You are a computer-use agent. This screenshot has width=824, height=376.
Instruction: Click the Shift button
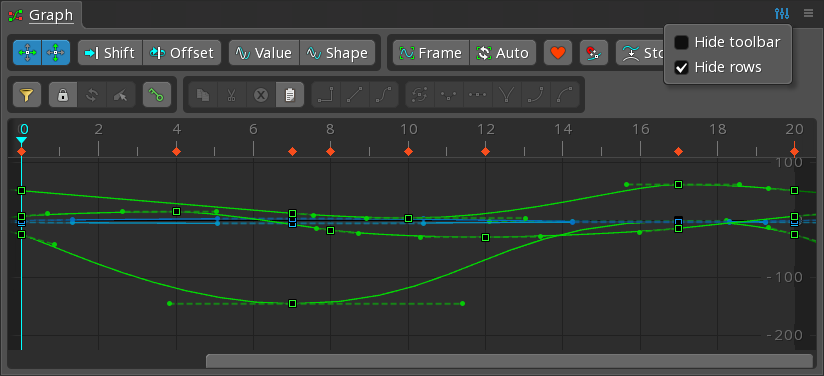110,53
